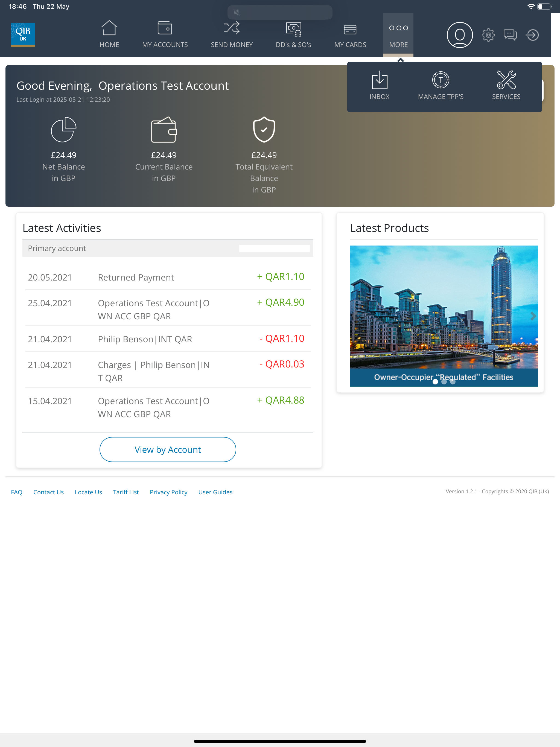Select the Send Money shuffle icon
Image resolution: width=560 pixels, height=747 pixels.
pyautogui.click(x=232, y=28)
